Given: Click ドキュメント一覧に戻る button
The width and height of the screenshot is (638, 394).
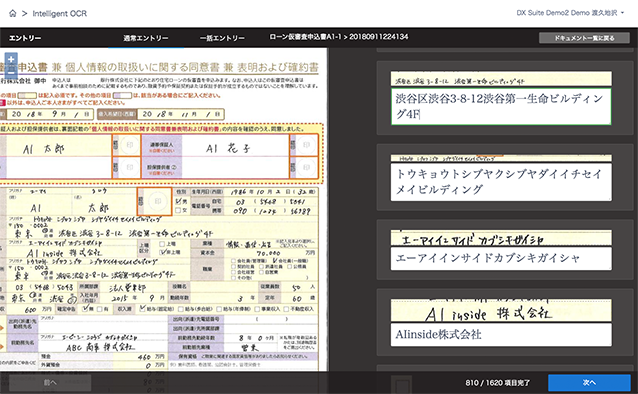Looking at the screenshot, I should coord(584,38).
